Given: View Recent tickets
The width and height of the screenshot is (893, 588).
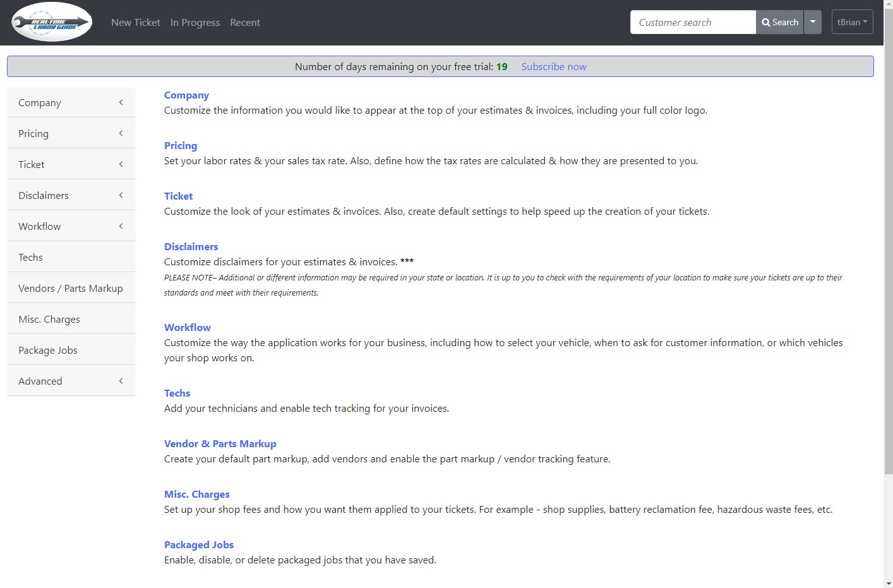Looking at the screenshot, I should [x=245, y=22].
